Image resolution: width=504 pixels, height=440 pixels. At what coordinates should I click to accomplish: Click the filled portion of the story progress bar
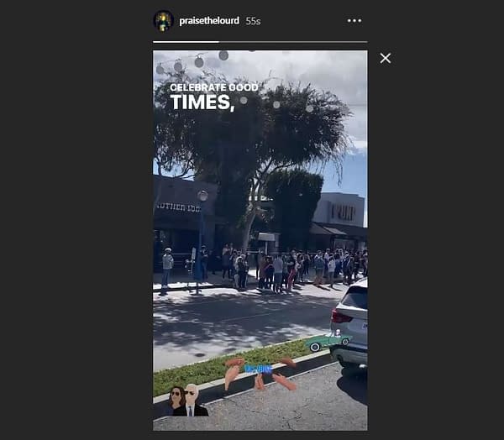(186, 42)
